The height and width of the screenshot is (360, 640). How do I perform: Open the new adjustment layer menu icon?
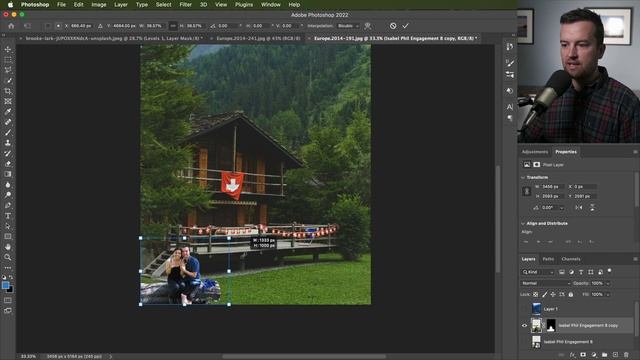(x=594, y=355)
